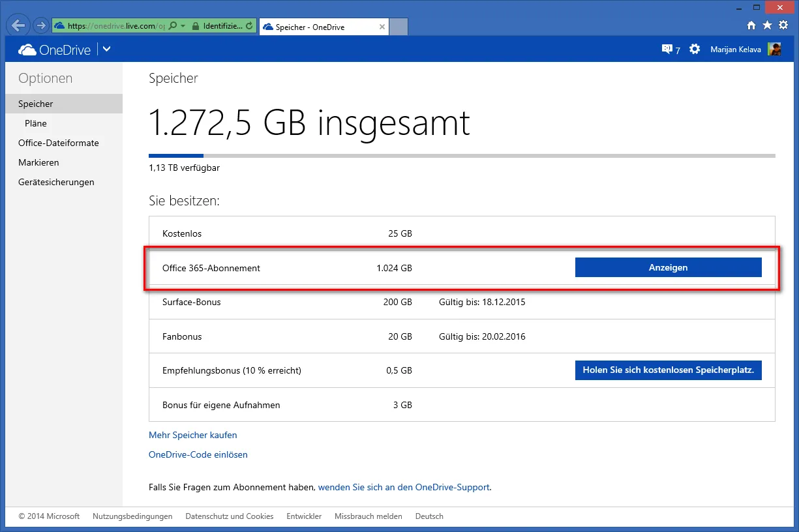
Task: Click Holen Sie sich kostenlosen Speicherplatz button
Action: (x=668, y=370)
